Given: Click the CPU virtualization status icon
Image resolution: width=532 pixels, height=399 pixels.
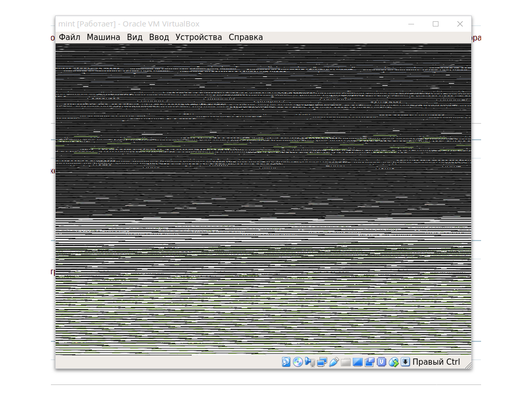Looking at the screenshot, I should tap(381, 362).
